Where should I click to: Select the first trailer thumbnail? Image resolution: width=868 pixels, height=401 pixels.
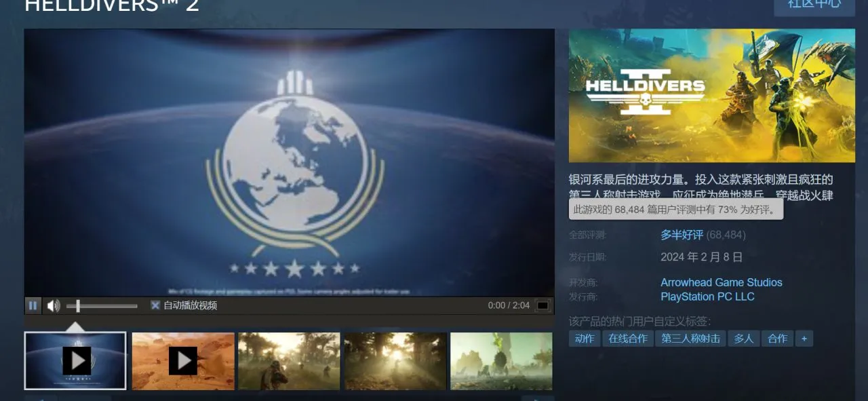[x=75, y=360]
